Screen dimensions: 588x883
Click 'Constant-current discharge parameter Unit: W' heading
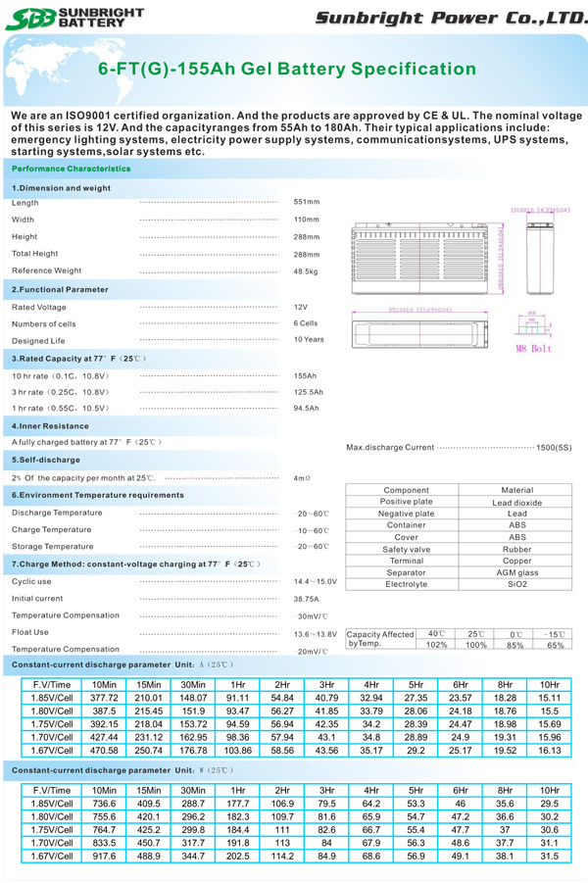(x=122, y=770)
